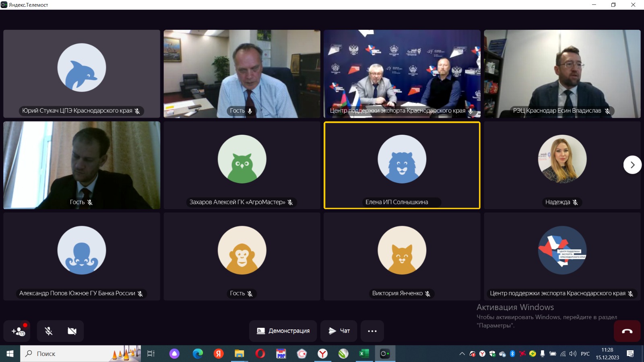Click the monkey avatar of Гость
This screenshot has height=362, width=644.
(x=242, y=250)
